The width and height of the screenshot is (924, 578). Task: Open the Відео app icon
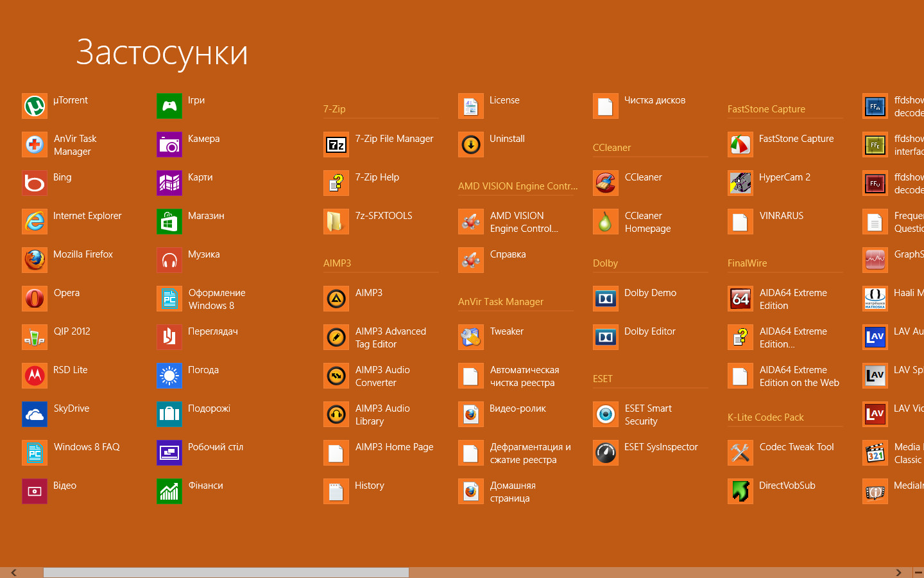35,491
